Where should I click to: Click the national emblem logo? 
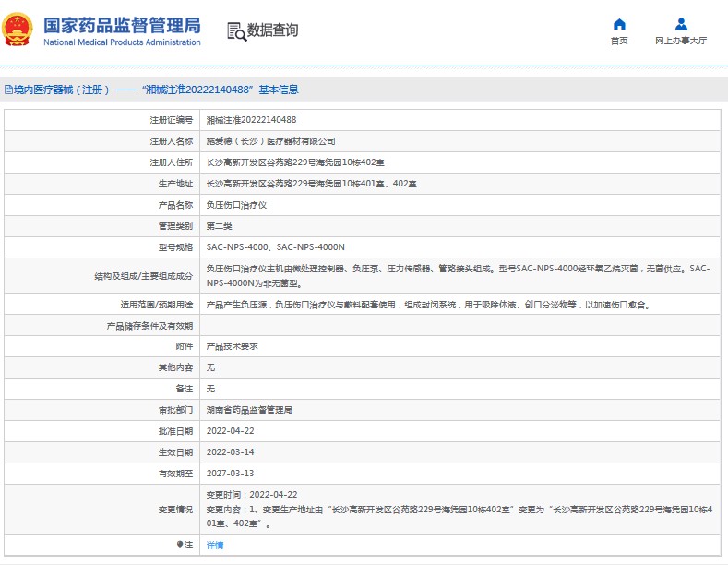coord(18,30)
